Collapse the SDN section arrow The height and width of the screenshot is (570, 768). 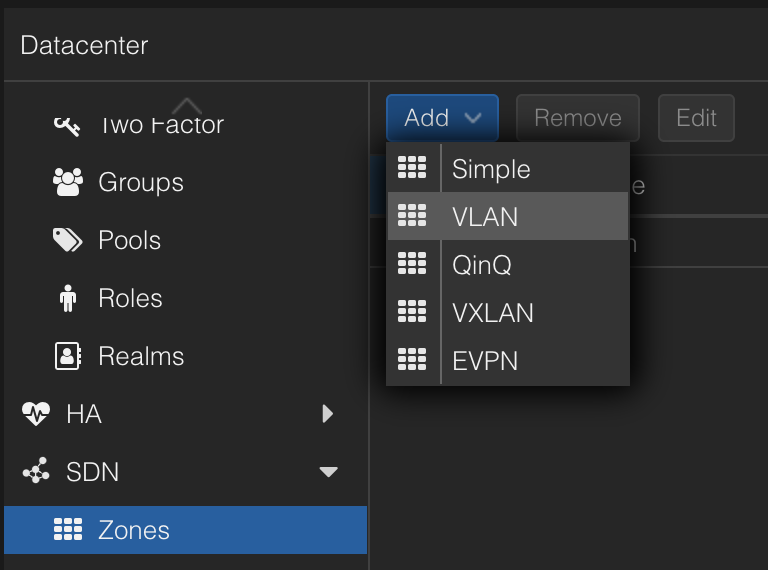point(328,472)
